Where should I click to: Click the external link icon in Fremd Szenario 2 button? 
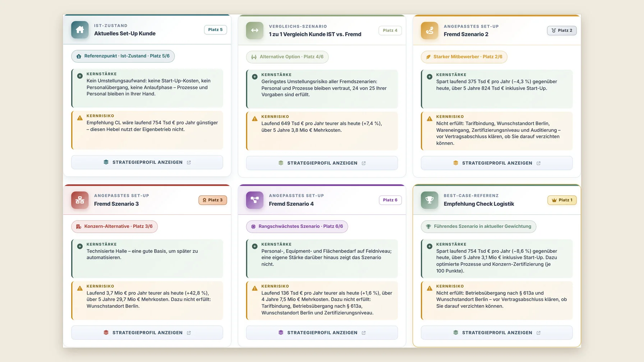(538, 163)
